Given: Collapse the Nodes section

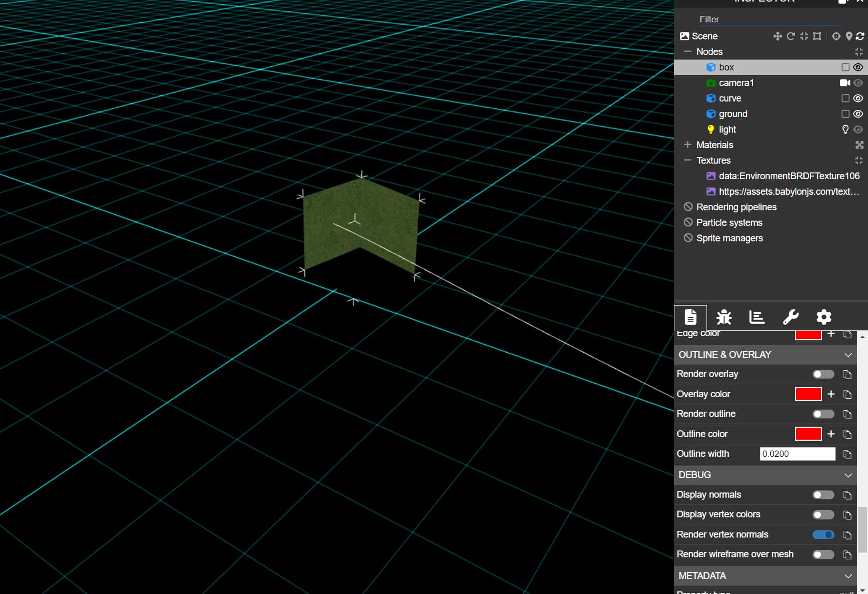Looking at the screenshot, I should (688, 51).
